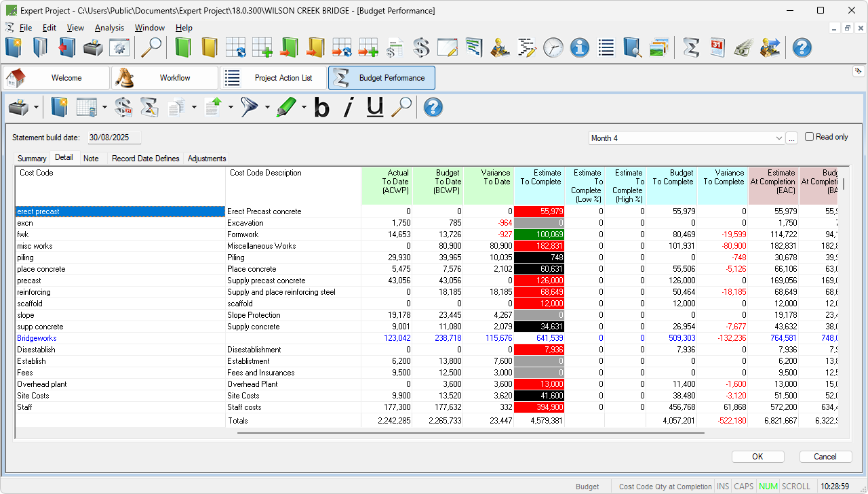Viewport: 868px width, 494px height.
Task: Click the calendar icon showing 31
Action: pos(717,47)
